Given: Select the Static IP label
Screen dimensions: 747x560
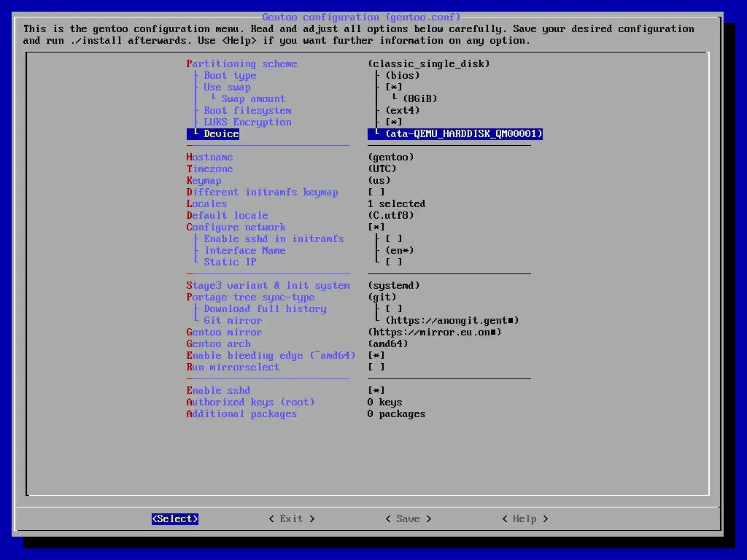Looking at the screenshot, I should pyautogui.click(x=230, y=262).
